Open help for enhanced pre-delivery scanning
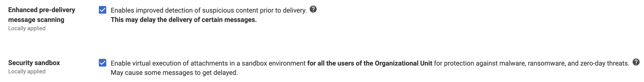Screen dimensions: 644x82 pyautogui.click(x=313, y=9)
